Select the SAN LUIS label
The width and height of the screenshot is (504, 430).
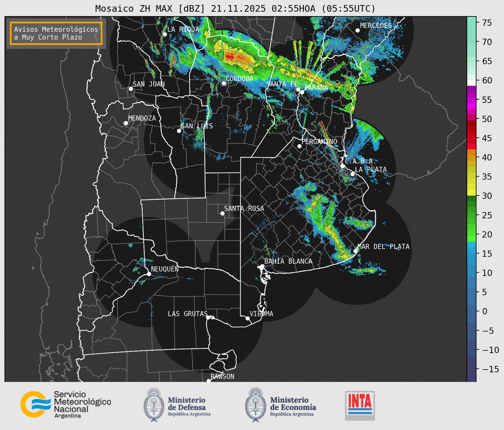(x=197, y=126)
